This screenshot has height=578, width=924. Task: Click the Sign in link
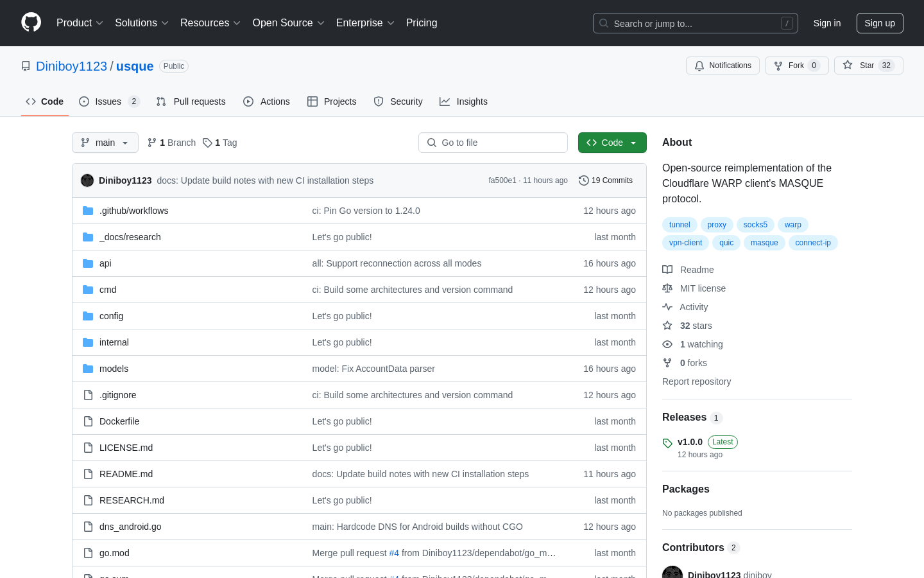click(x=827, y=23)
